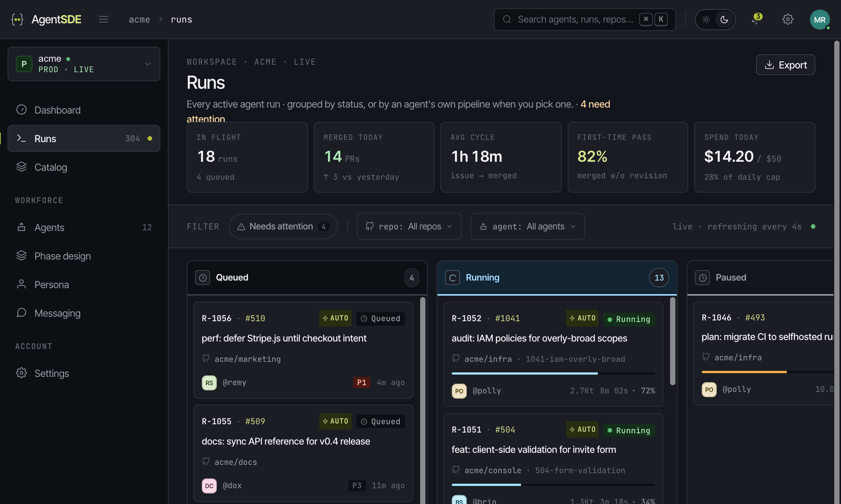The width and height of the screenshot is (841, 504).
Task: Click AUTO badge on R-1056 card
Action: [x=335, y=318]
